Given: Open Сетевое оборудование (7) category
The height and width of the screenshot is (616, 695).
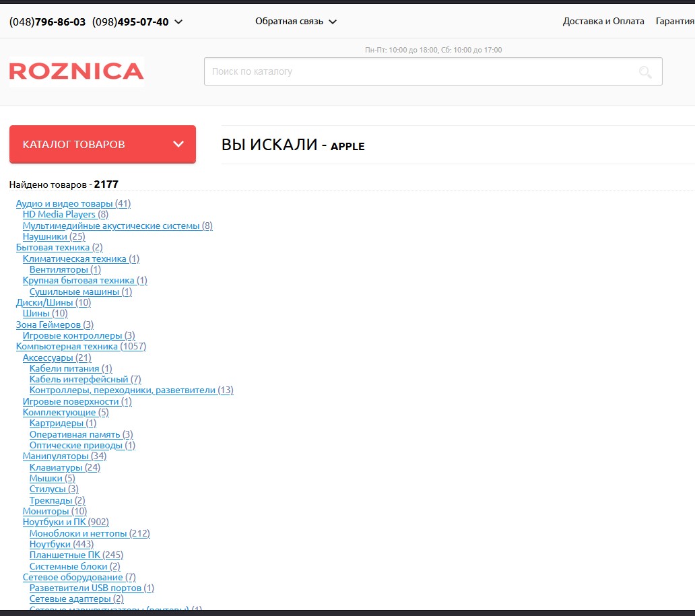Looking at the screenshot, I should 79,577.
